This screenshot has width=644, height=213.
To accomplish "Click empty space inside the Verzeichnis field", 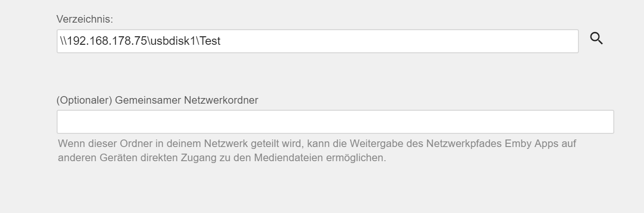I will click(x=401, y=41).
